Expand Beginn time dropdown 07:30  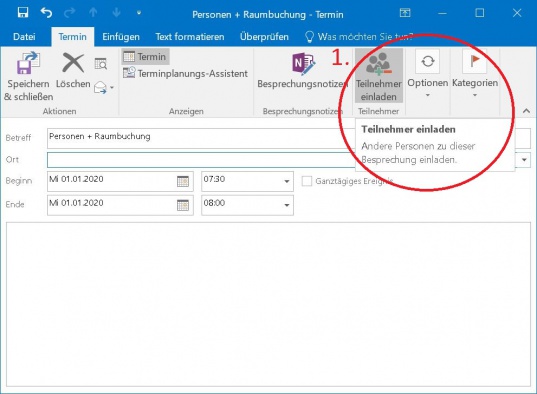pos(287,181)
